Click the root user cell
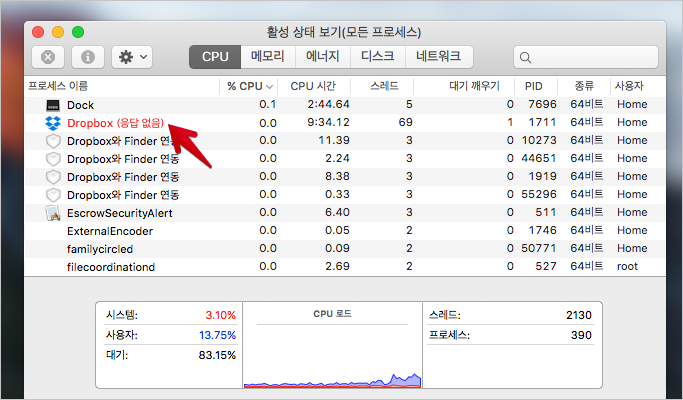The image size is (683, 400). pyautogui.click(x=627, y=266)
